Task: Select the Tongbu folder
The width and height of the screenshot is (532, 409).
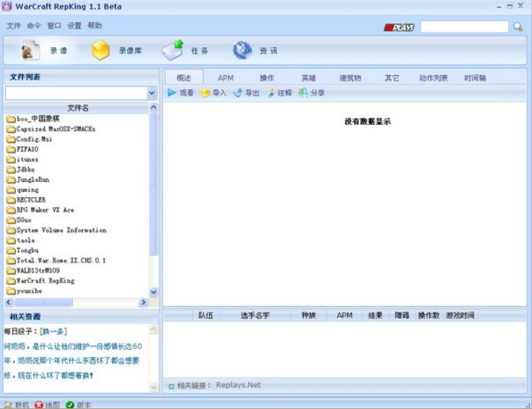Action: [22, 251]
